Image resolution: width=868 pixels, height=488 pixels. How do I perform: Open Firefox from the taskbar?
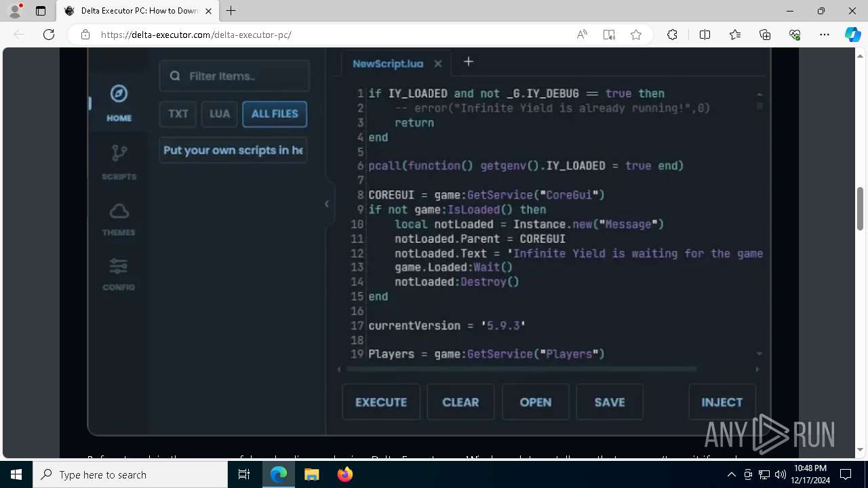point(344,474)
